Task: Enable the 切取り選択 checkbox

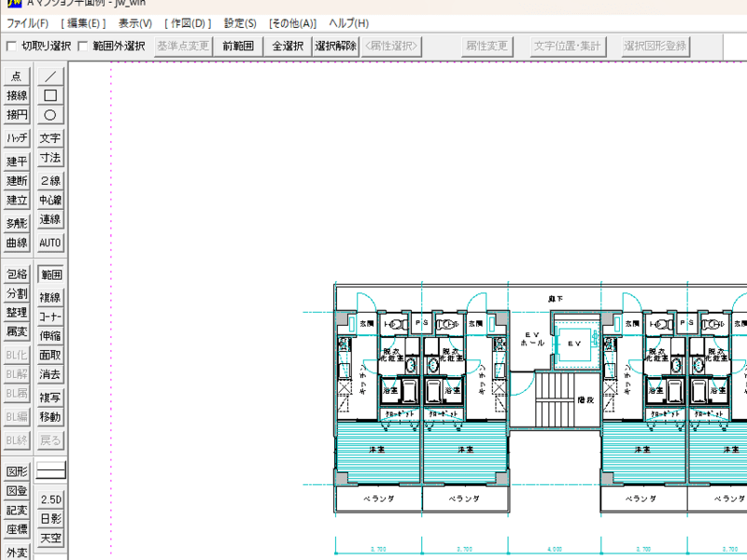Action: point(12,46)
